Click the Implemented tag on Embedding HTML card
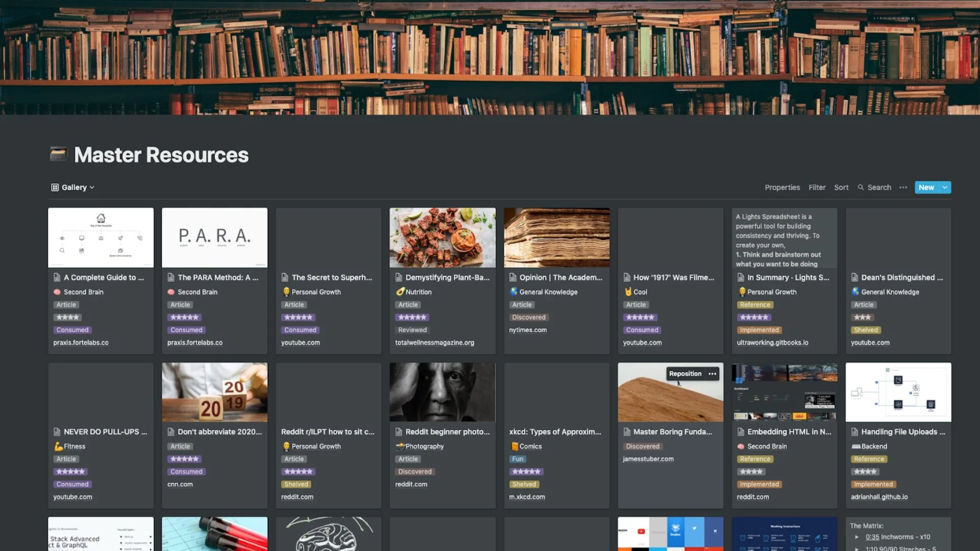This screenshot has width=980, height=551. pyautogui.click(x=759, y=484)
